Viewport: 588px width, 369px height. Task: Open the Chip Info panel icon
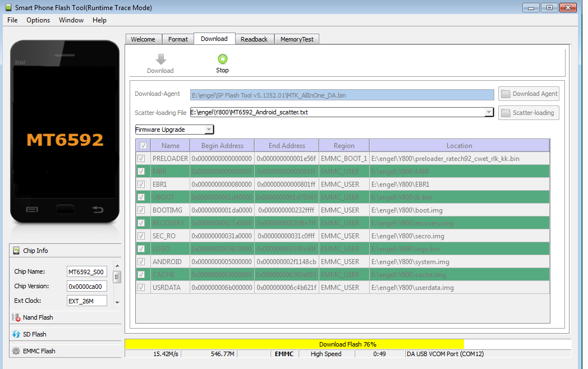(x=16, y=251)
